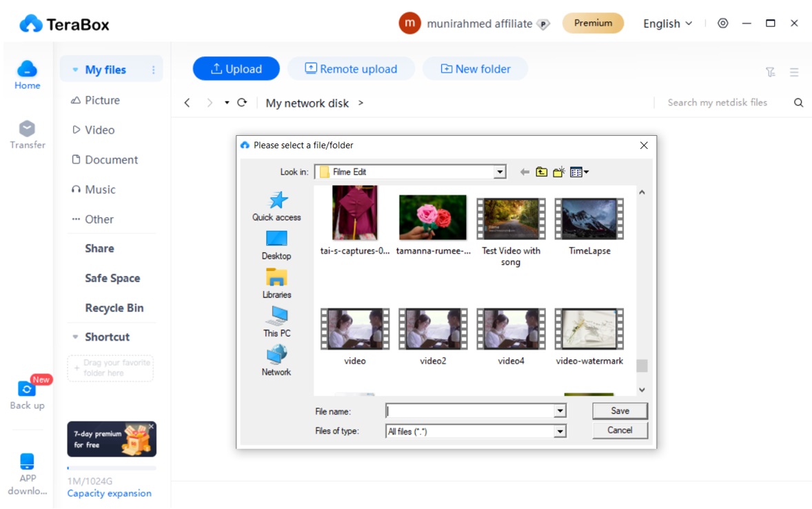
Task: Click the scroll up arrow in file list
Action: point(642,192)
